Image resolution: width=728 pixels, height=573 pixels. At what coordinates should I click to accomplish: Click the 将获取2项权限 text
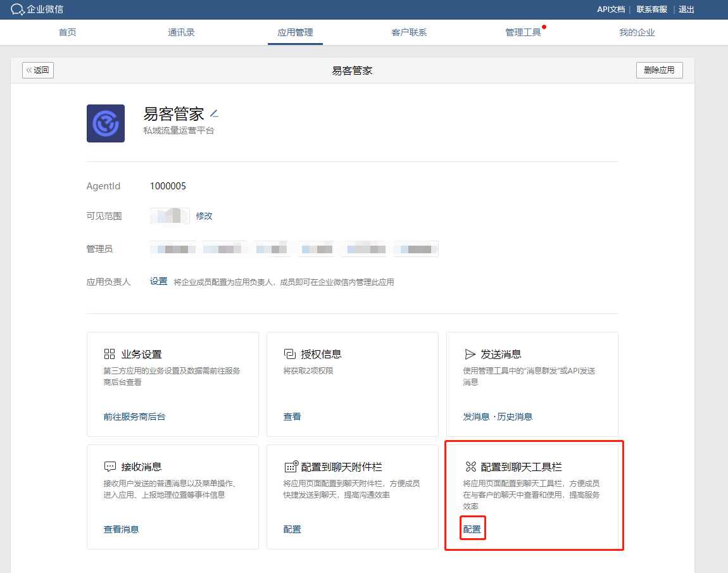coord(308,370)
